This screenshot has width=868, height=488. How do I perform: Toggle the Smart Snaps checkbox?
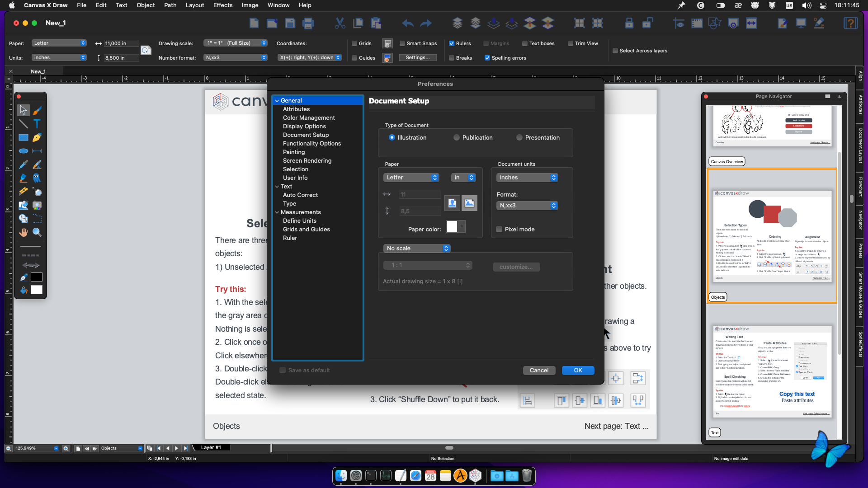402,43
